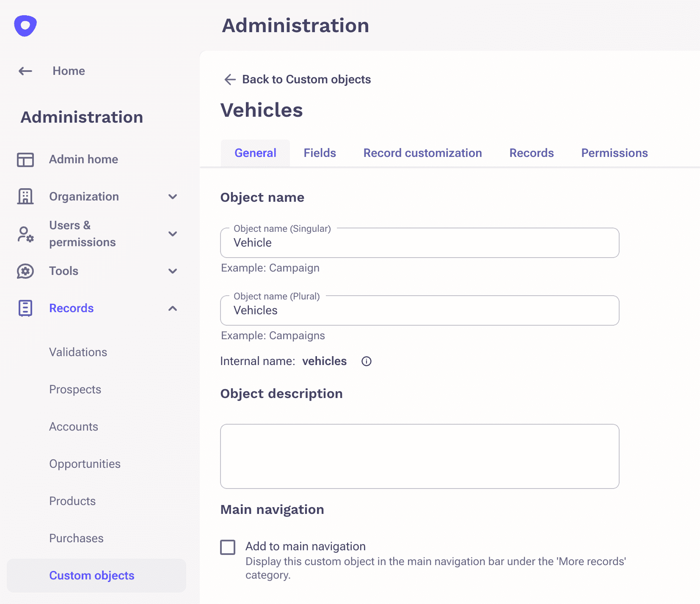The image size is (700, 604).
Task: Collapse the Records section
Action: tap(173, 308)
